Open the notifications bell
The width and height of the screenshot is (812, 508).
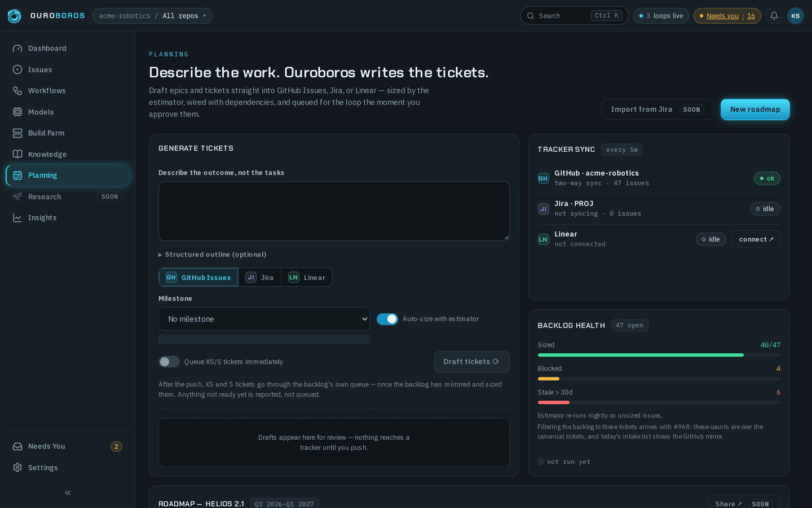774,16
